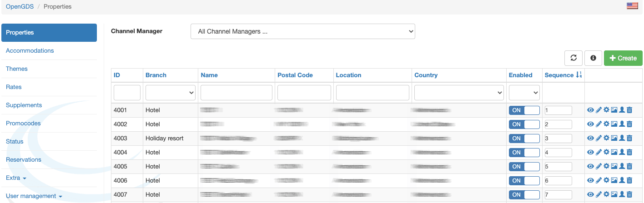Image resolution: width=644 pixels, height=203 pixels.
Task: Open the All Channel Managers dropdown
Action: pos(302,31)
